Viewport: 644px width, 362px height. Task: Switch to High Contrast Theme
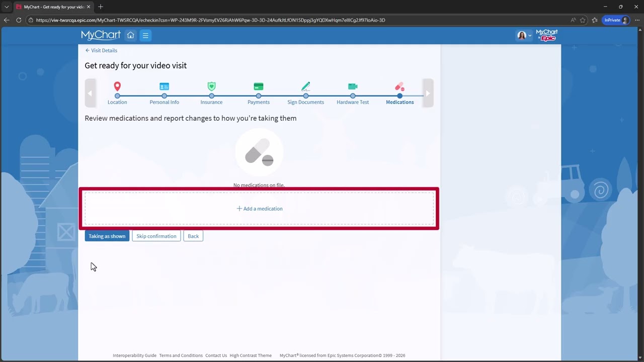251,355
